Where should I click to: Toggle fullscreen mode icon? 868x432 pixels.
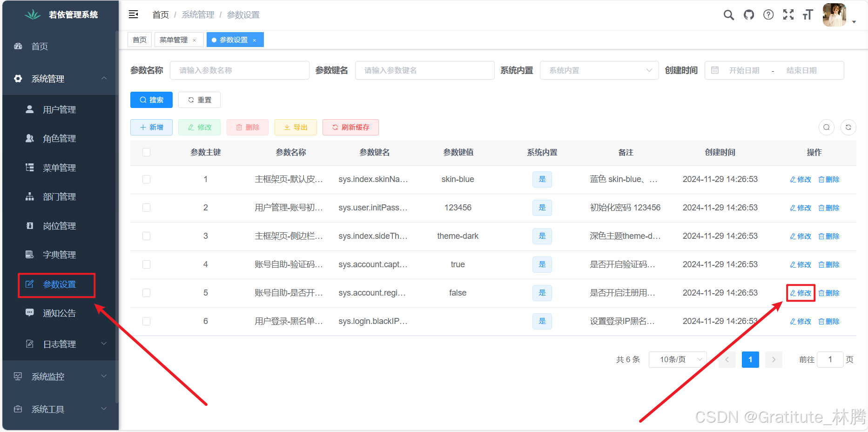(788, 15)
